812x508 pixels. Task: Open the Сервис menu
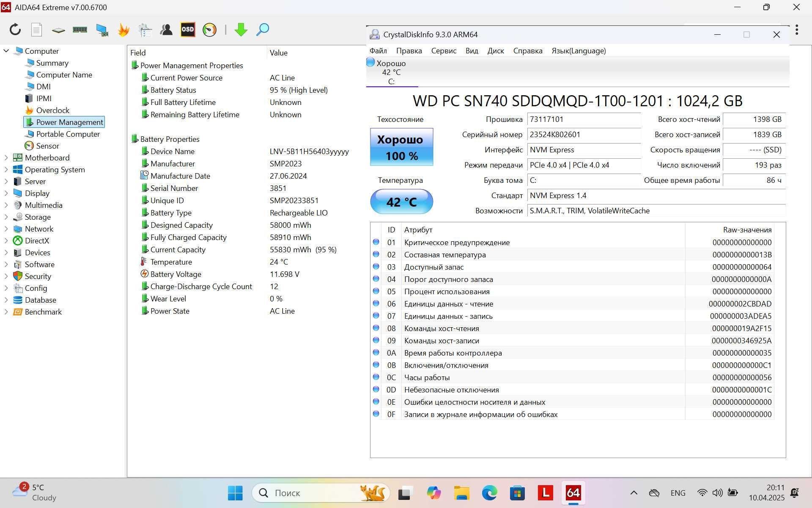pyautogui.click(x=444, y=51)
